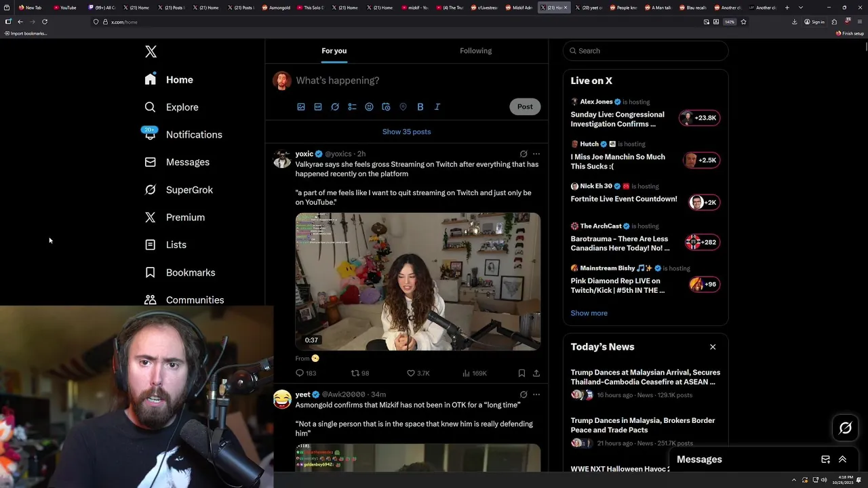Image resolution: width=868 pixels, height=488 pixels.
Task: Open Bookmarks in the sidebar
Action: click(x=180, y=272)
